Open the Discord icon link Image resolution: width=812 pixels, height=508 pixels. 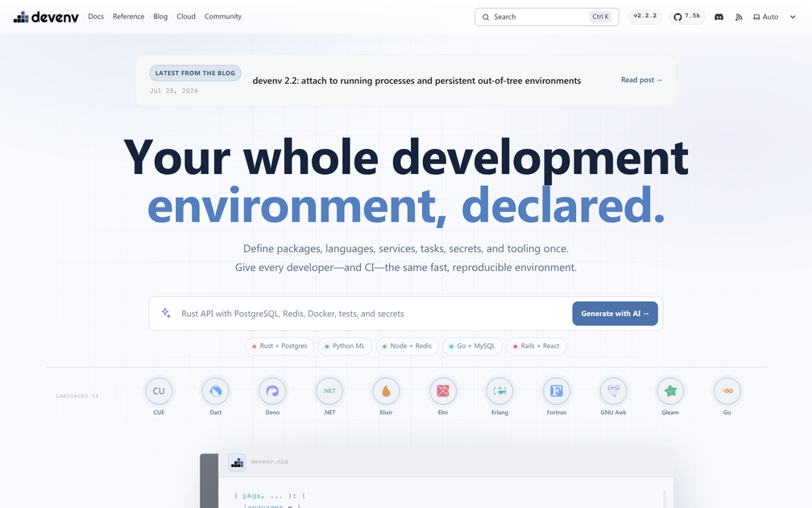point(719,17)
